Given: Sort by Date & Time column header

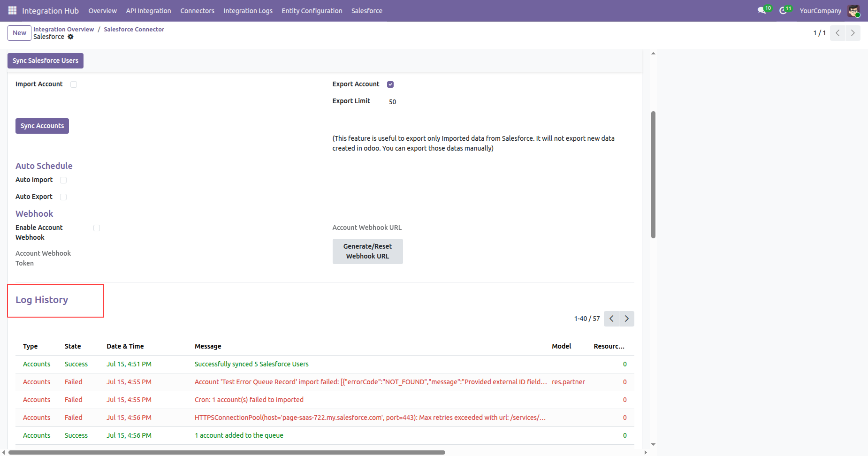Looking at the screenshot, I should (x=125, y=346).
